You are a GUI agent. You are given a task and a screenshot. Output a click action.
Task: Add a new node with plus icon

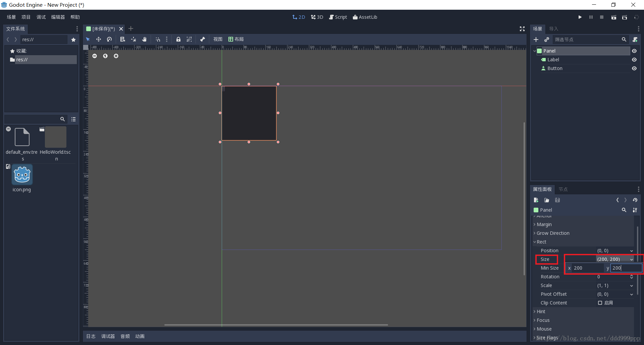(x=536, y=40)
